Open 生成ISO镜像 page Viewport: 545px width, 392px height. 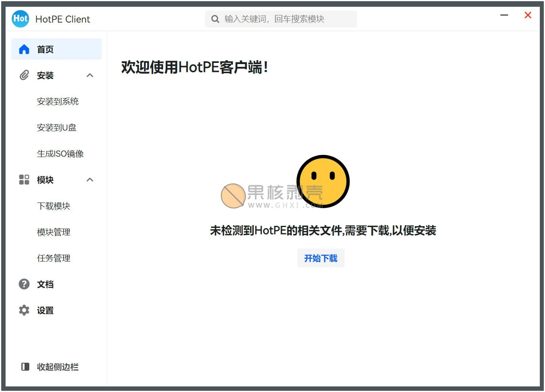point(60,153)
